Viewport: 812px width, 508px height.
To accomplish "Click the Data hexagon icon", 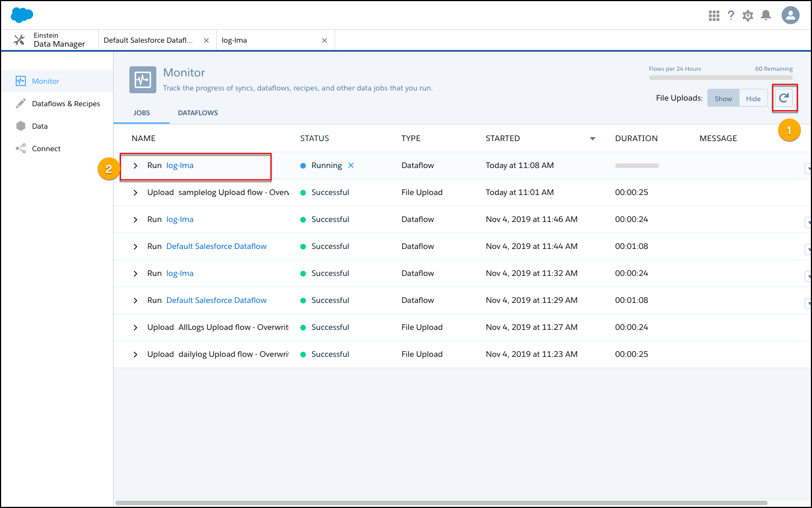I will point(21,126).
